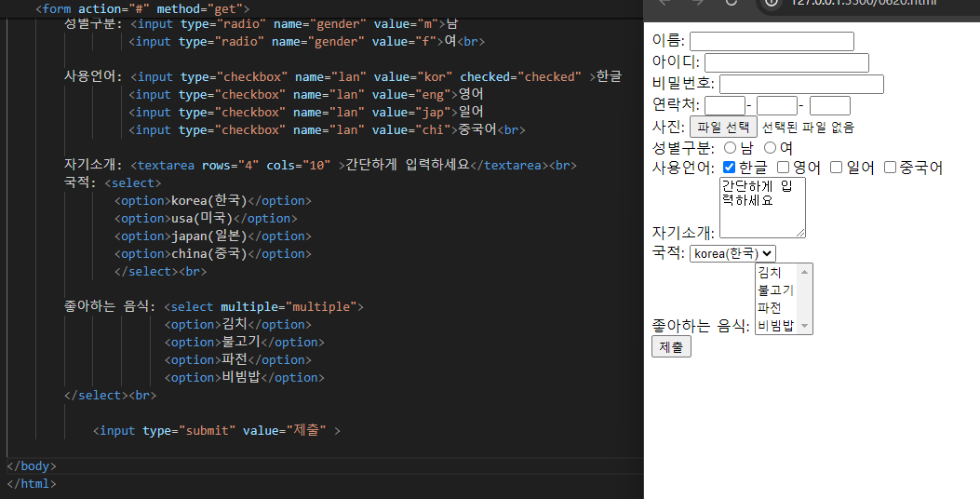This screenshot has height=499, width=980.
Task: Click the china(중국) option line in code
Action: 212,254
